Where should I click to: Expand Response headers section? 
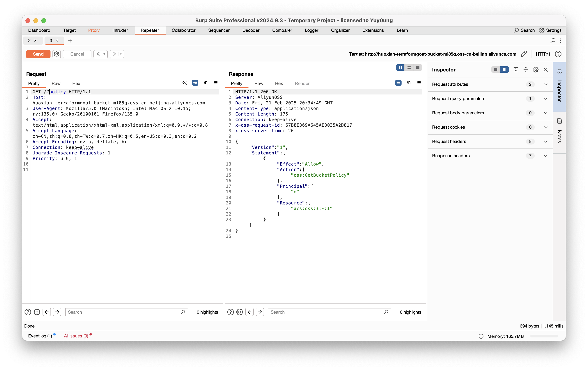545,156
